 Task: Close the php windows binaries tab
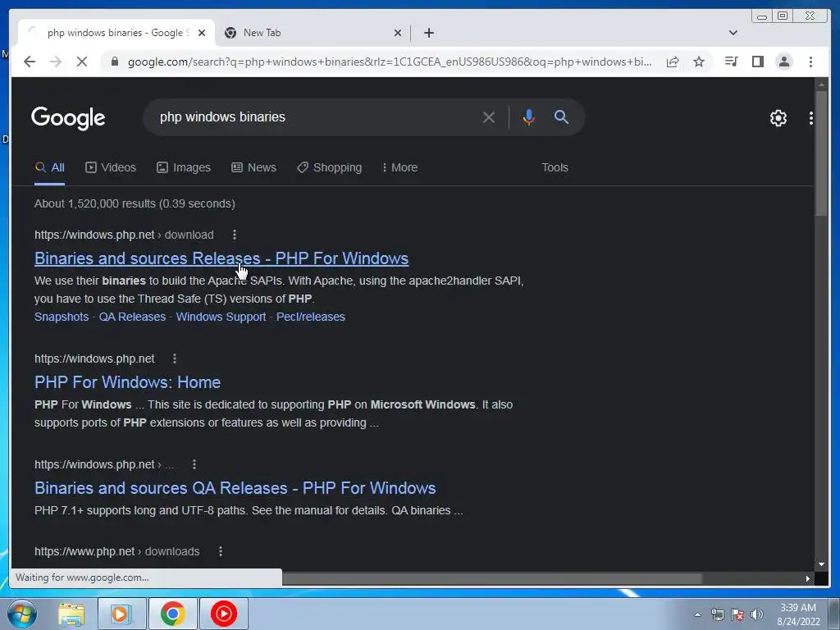click(x=202, y=33)
